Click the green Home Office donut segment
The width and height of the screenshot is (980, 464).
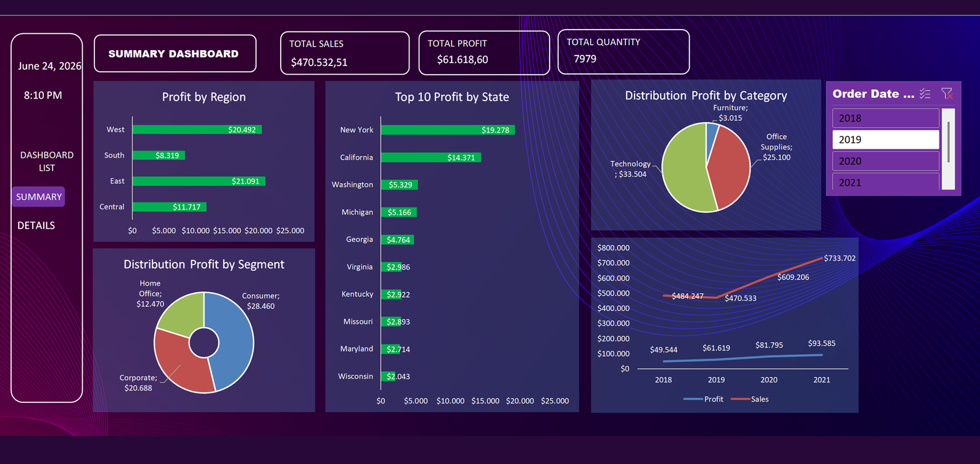click(x=182, y=313)
